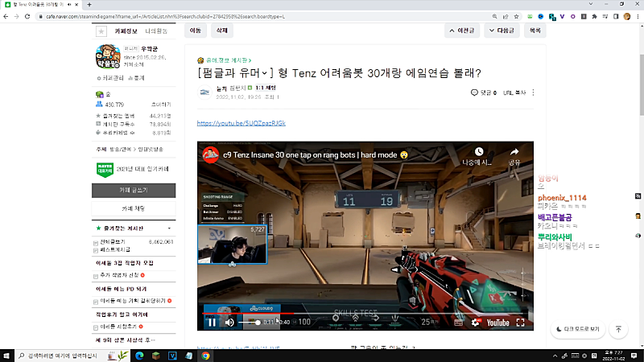Pause the YouTube video
This screenshot has height=362, width=644.
point(212,322)
